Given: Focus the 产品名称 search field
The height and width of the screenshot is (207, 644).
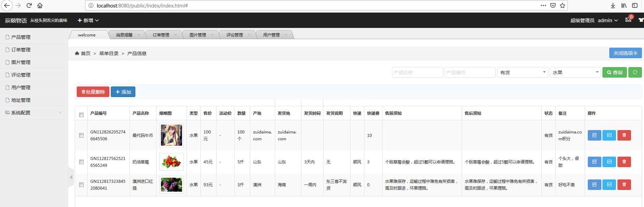Looking at the screenshot, I should [x=418, y=72].
